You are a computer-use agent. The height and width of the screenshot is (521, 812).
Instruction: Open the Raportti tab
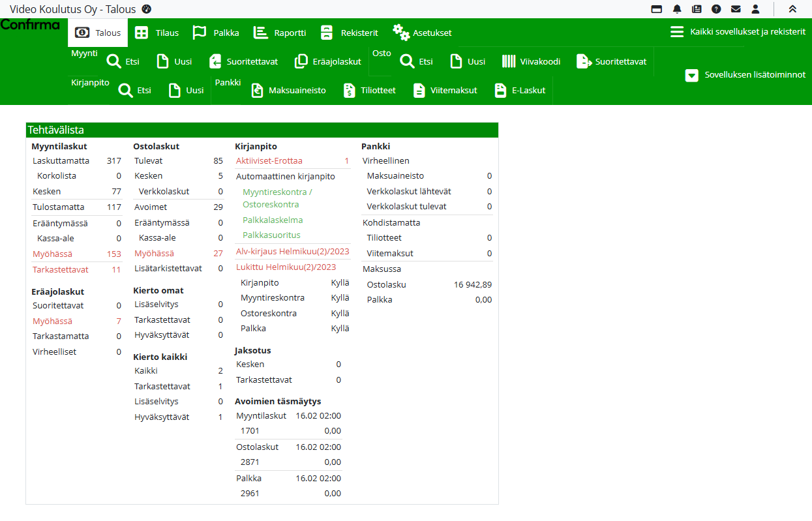tap(280, 33)
